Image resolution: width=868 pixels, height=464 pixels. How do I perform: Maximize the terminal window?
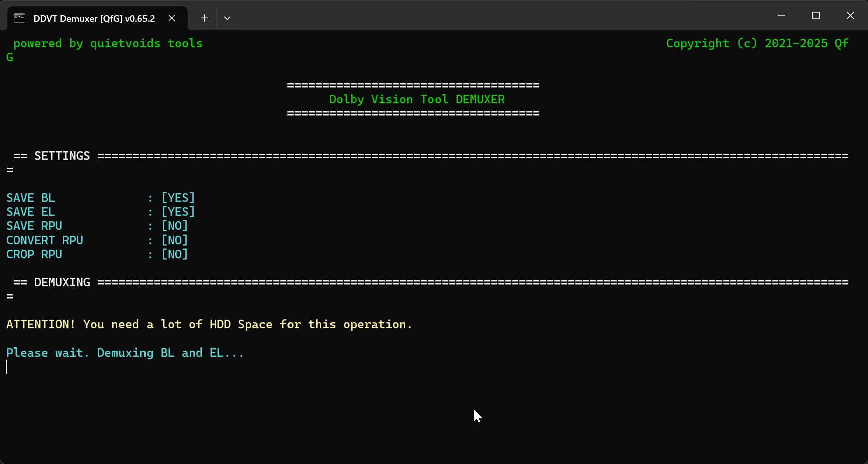tap(816, 16)
